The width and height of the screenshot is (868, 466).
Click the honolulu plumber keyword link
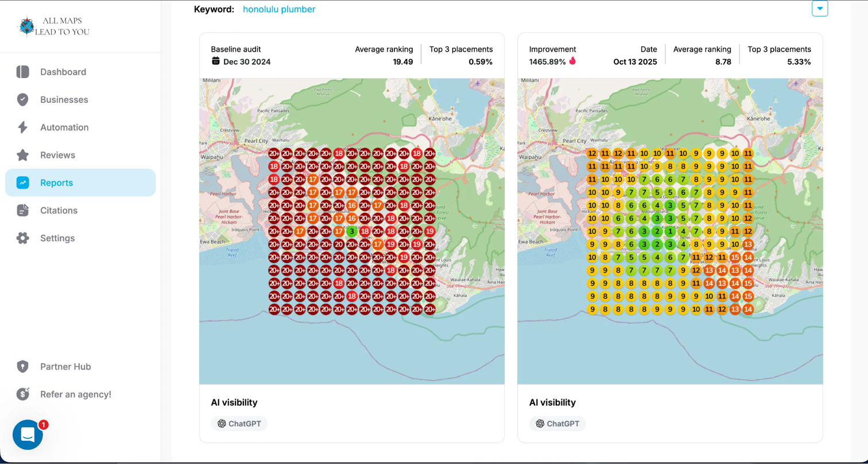point(278,9)
